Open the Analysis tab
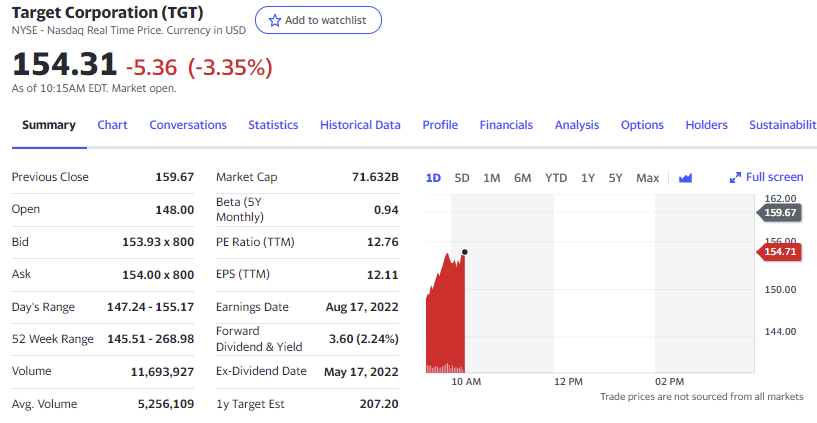817x423 pixels. coord(577,125)
